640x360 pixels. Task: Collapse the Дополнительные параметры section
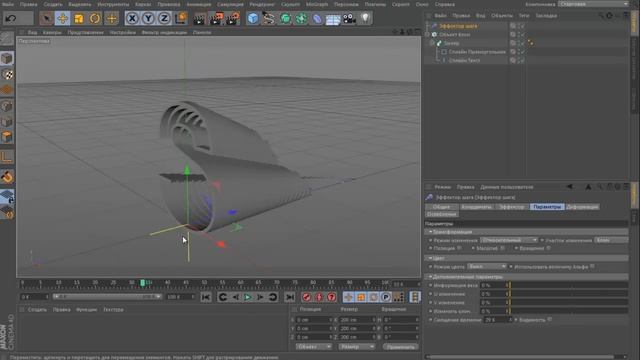tap(430, 277)
